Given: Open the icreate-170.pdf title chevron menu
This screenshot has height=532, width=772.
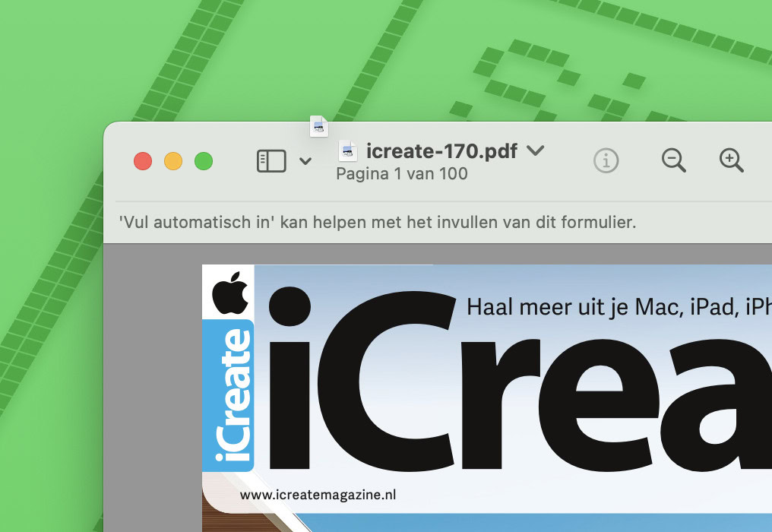Looking at the screenshot, I should click(535, 150).
